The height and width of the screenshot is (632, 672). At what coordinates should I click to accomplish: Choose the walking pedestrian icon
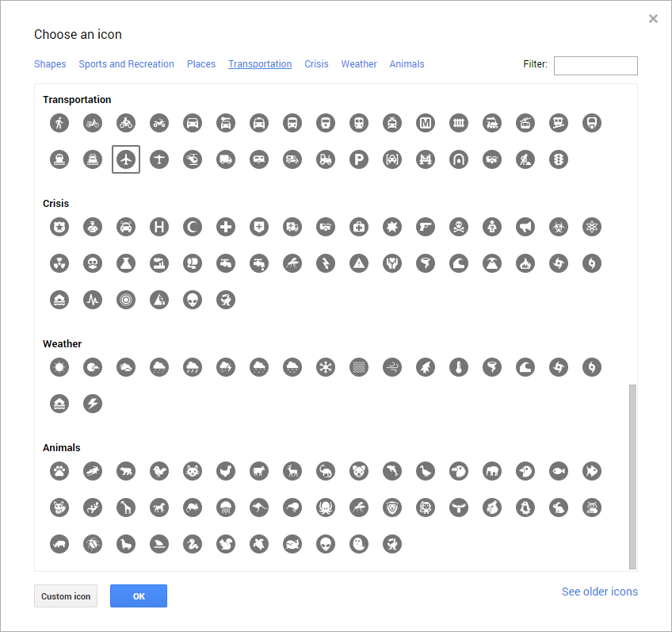[x=59, y=123]
